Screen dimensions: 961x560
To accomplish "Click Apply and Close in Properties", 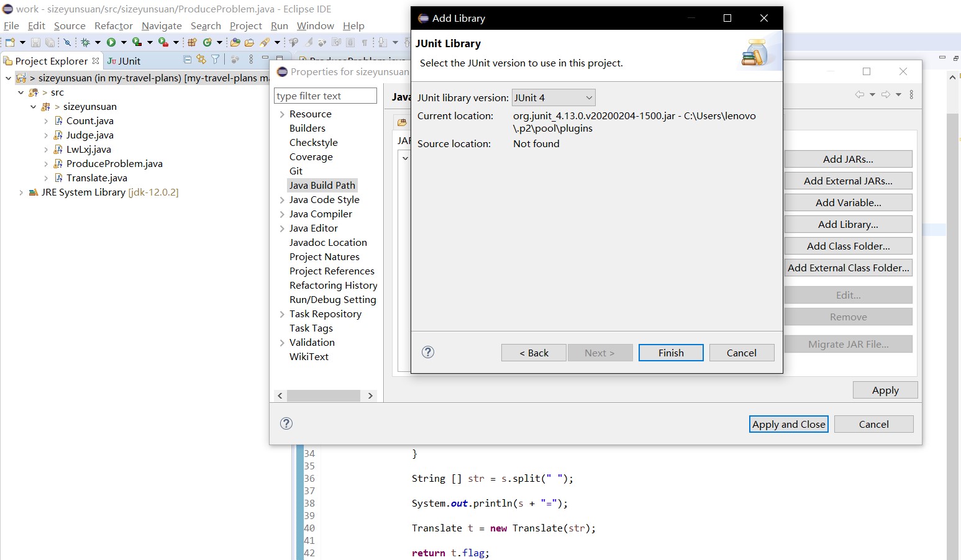I will pos(789,424).
